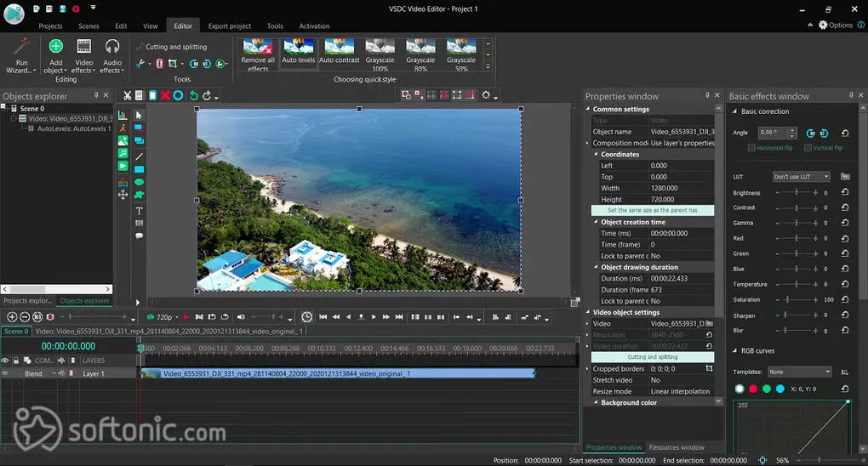The height and width of the screenshot is (466, 868).
Task: Click the movement four-arrow icon
Action: tap(123, 195)
